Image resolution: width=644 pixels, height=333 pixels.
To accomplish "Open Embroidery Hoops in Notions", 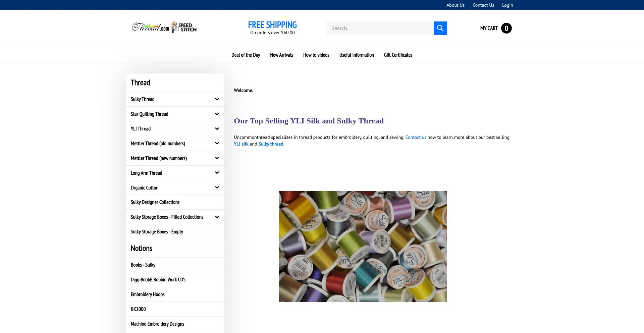I will coord(148,294).
